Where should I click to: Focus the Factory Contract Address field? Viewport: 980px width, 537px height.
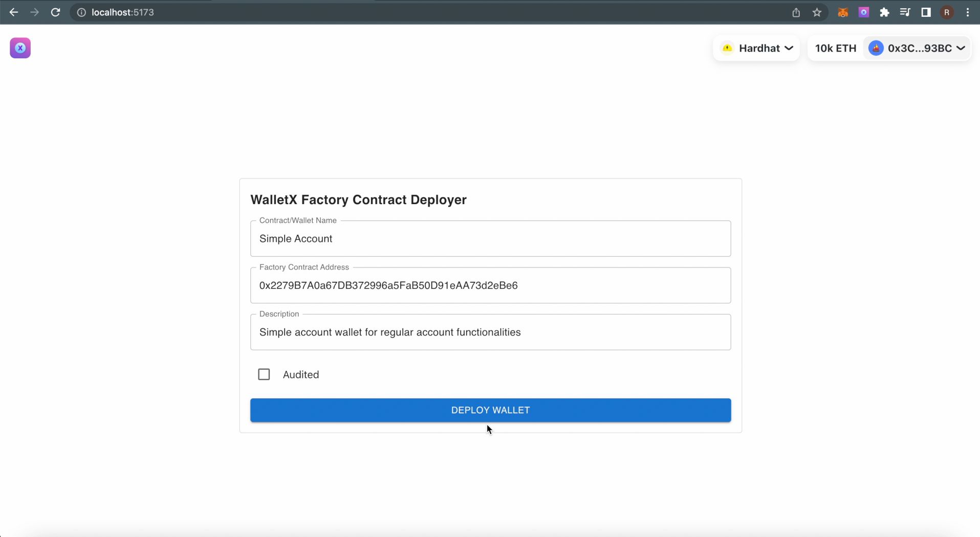(490, 285)
